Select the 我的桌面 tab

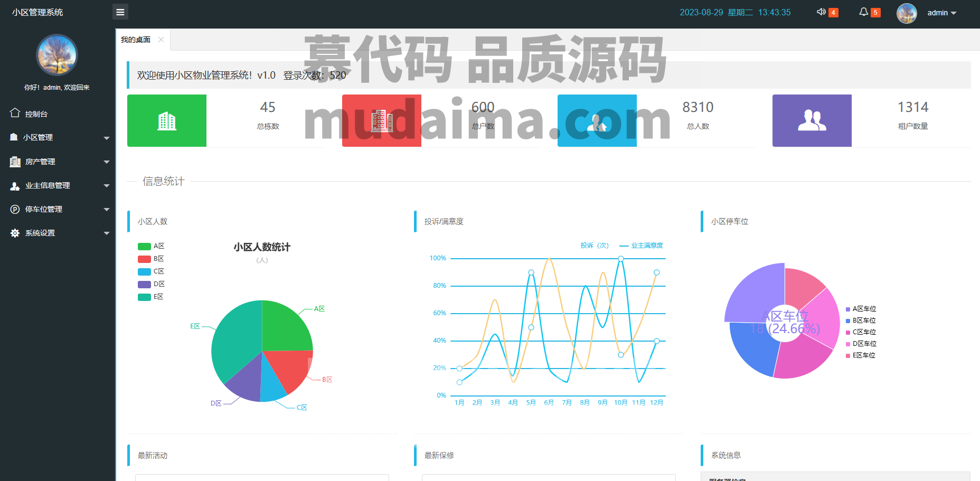coord(136,40)
